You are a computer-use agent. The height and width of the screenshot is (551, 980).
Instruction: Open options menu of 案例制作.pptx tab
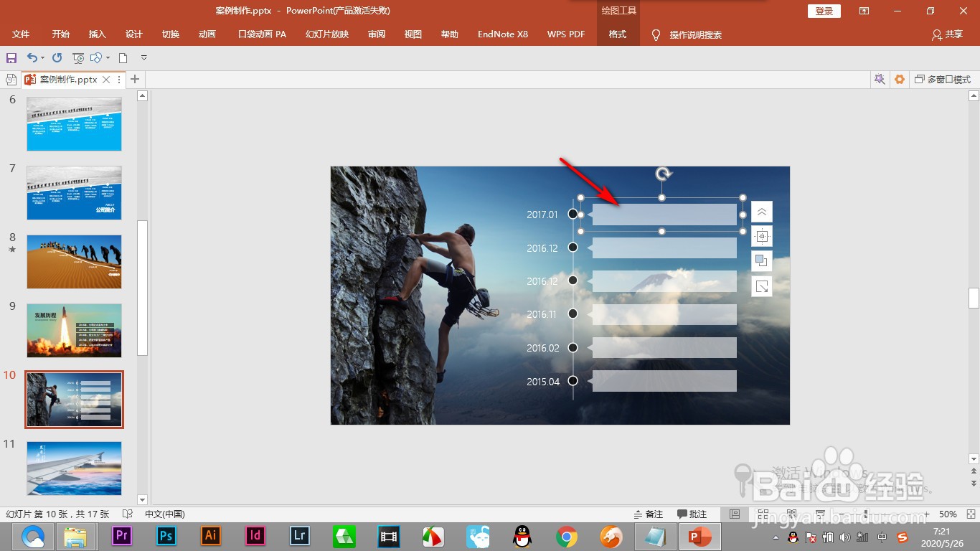tap(119, 80)
